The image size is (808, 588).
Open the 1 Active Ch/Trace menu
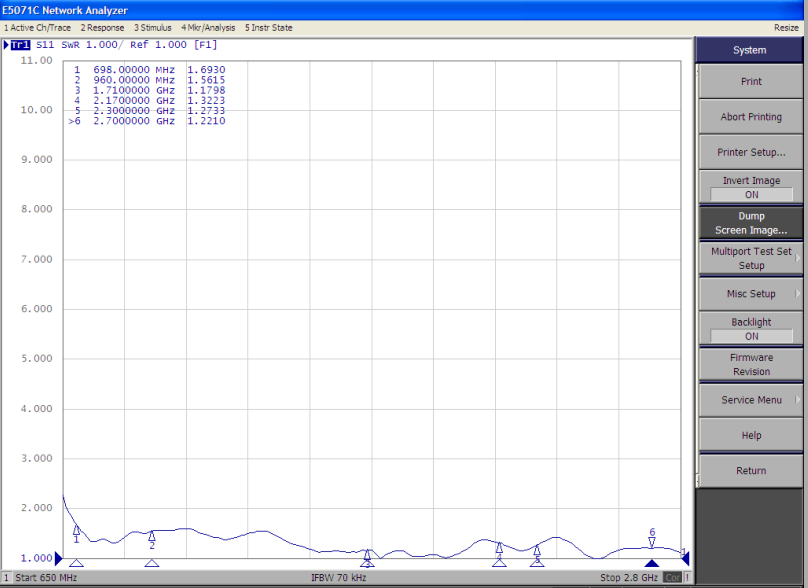pos(37,28)
